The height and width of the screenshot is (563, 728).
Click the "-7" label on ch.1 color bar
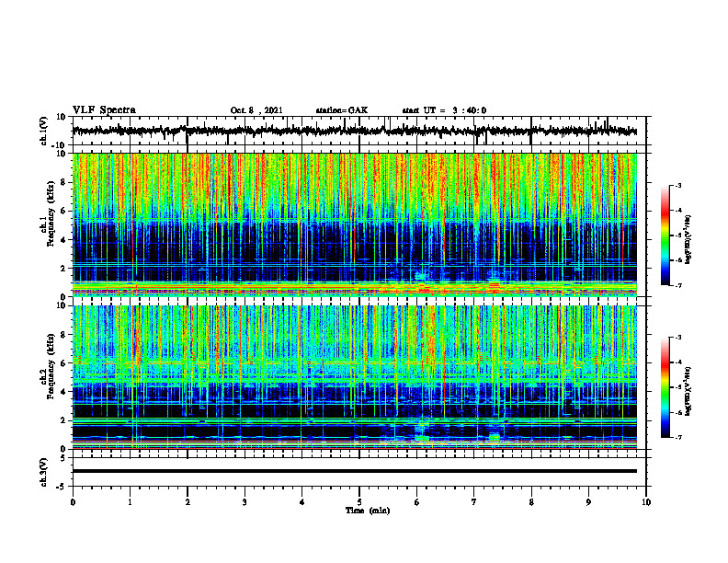pos(678,285)
